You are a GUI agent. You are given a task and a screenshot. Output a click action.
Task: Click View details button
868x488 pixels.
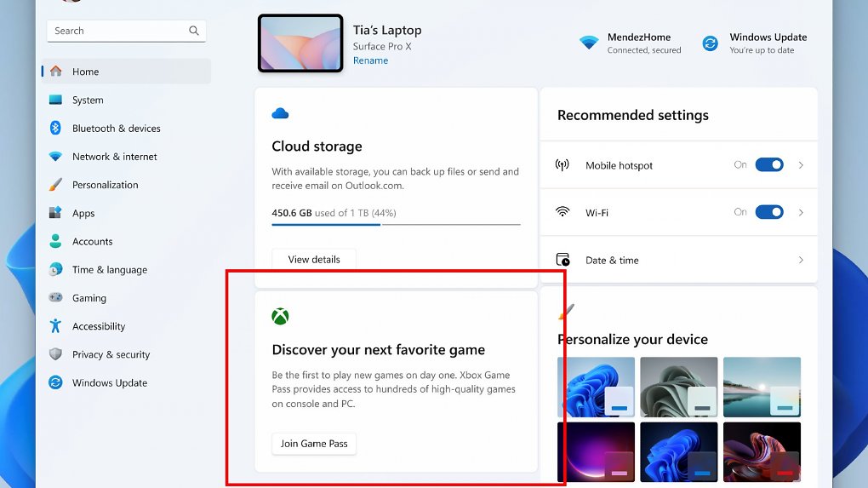(x=314, y=259)
